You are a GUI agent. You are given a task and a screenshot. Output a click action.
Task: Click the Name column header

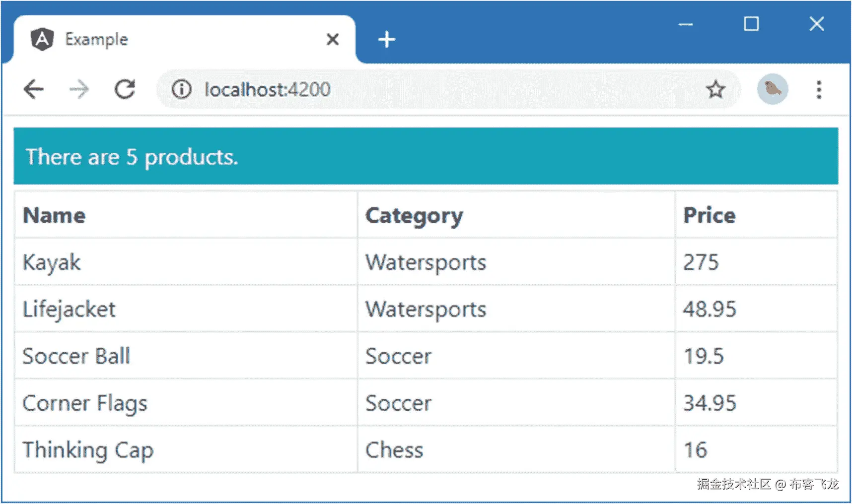55,215
